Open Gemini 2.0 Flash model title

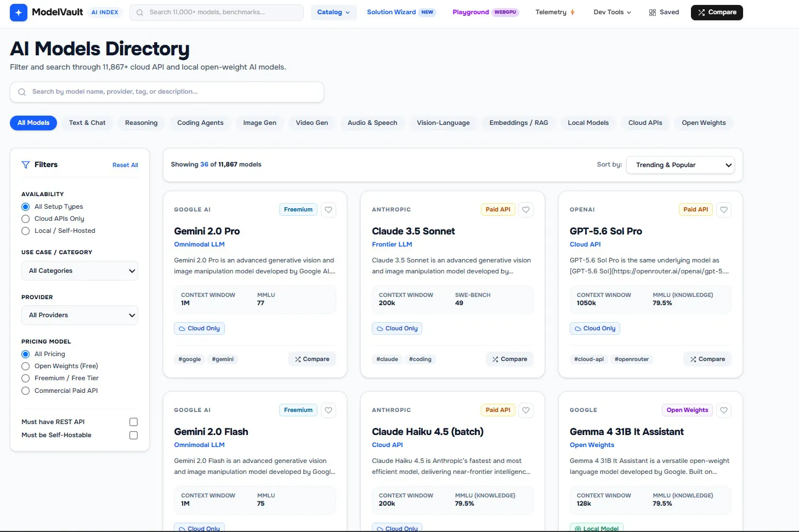click(x=211, y=432)
